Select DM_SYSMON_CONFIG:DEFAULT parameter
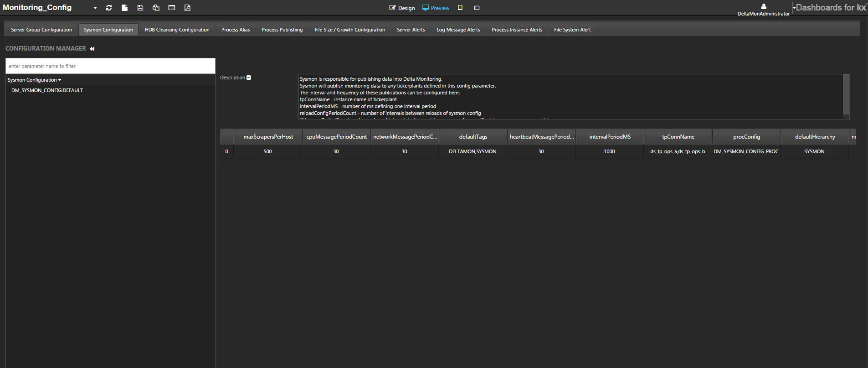The width and height of the screenshot is (868, 368). pos(47,90)
